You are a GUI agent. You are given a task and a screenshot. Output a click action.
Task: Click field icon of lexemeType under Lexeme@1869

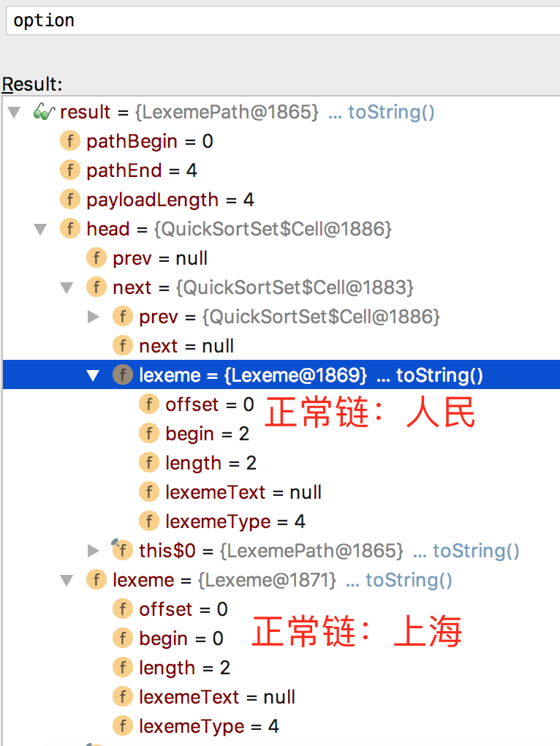point(149,521)
